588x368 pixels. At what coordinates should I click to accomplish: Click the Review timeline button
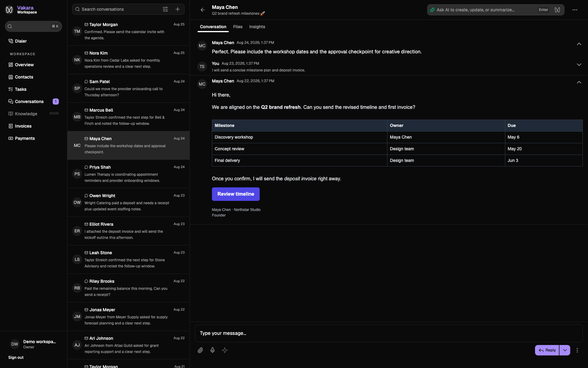(x=236, y=194)
